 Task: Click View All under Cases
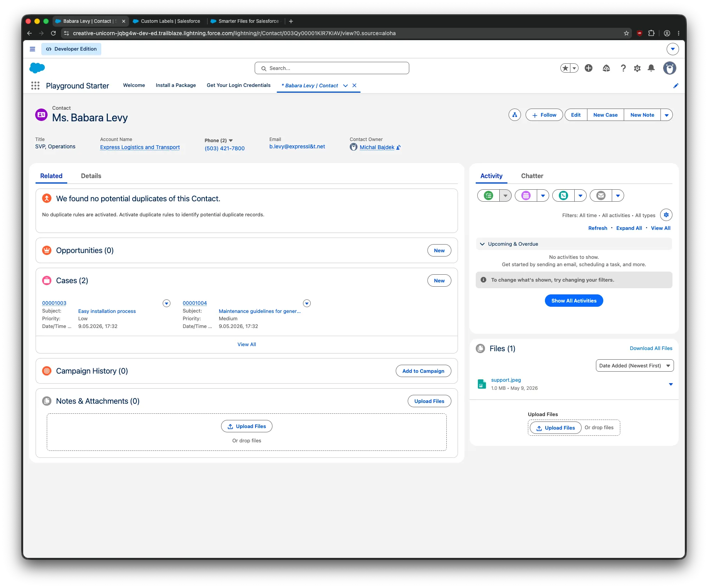click(247, 345)
